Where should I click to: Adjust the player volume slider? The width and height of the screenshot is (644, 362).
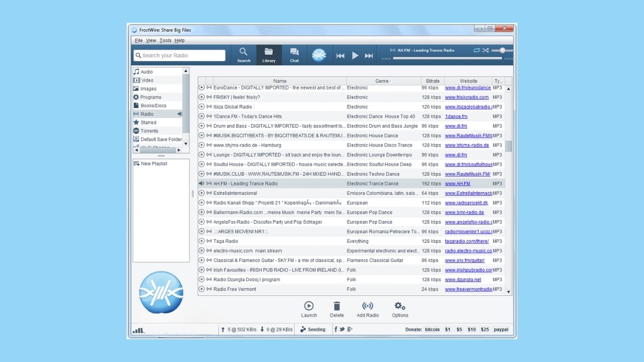(x=502, y=50)
